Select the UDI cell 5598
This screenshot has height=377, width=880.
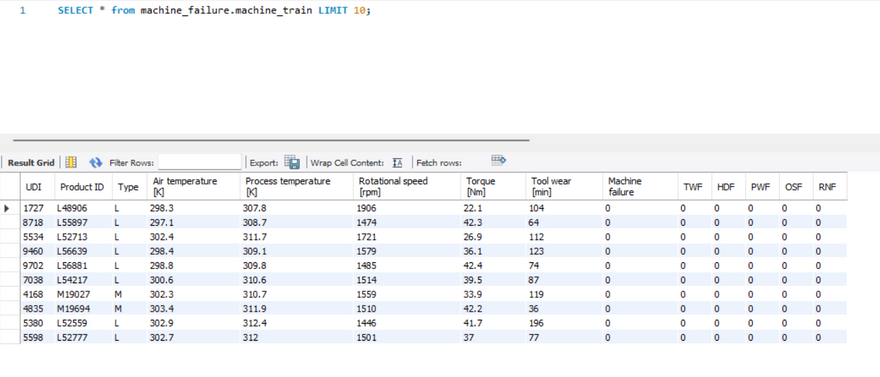[x=37, y=338]
